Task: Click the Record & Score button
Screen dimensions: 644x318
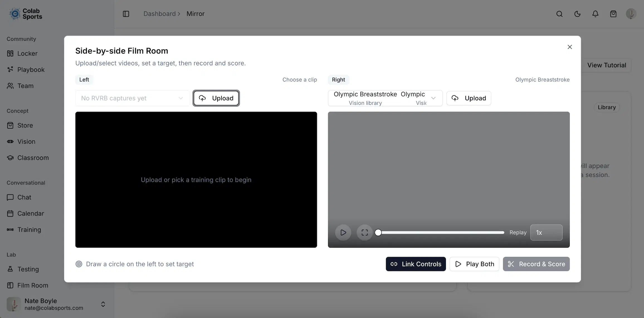Action: click(x=536, y=264)
